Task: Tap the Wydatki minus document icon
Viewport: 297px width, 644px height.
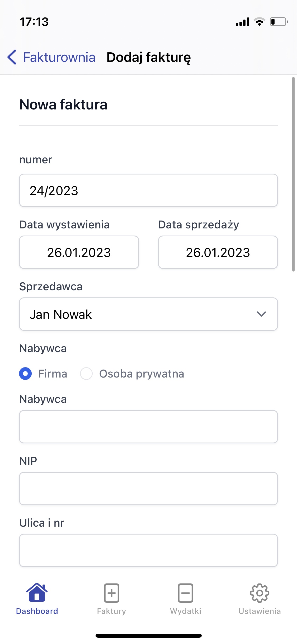Action: (186, 593)
